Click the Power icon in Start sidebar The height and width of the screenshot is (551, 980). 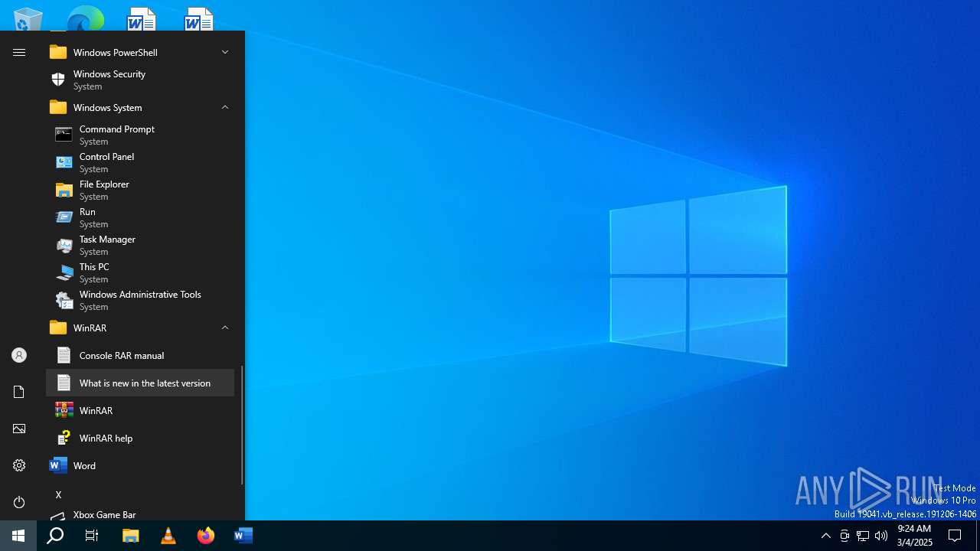pyautogui.click(x=19, y=502)
